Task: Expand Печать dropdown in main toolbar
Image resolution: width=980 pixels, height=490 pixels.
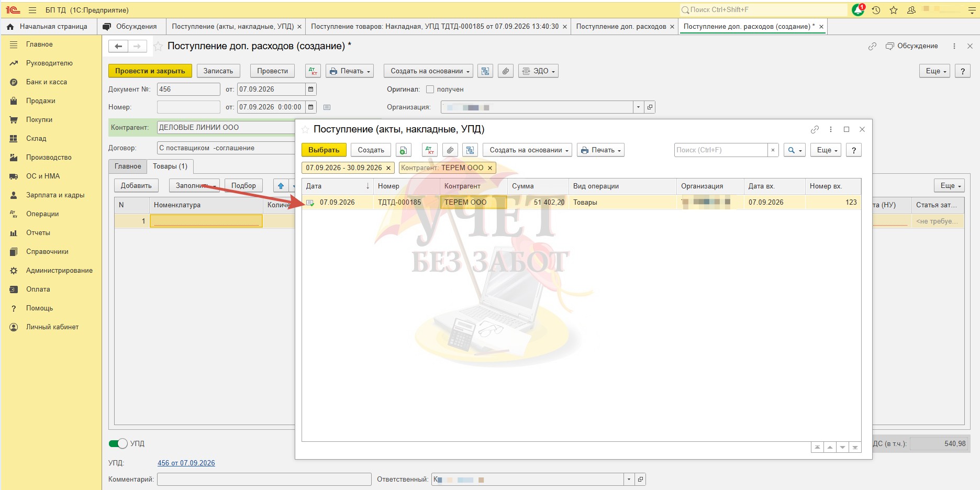Action: point(350,71)
